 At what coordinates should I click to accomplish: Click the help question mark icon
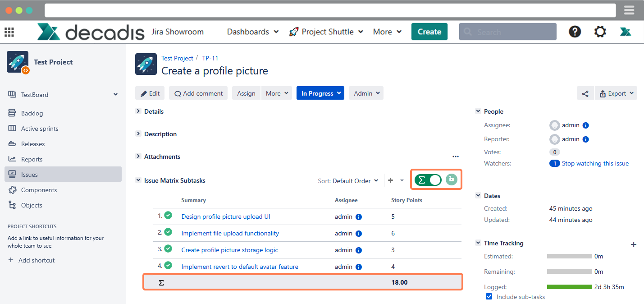tap(575, 32)
